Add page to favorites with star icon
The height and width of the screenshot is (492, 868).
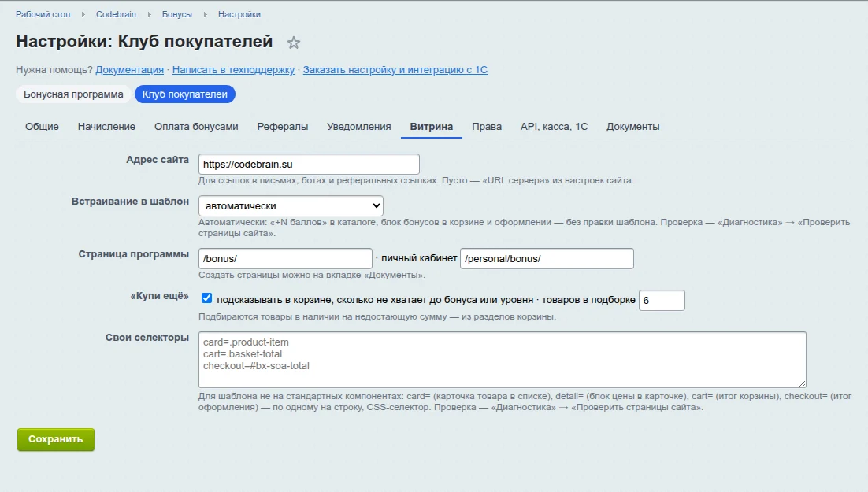(x=293, y=43)
